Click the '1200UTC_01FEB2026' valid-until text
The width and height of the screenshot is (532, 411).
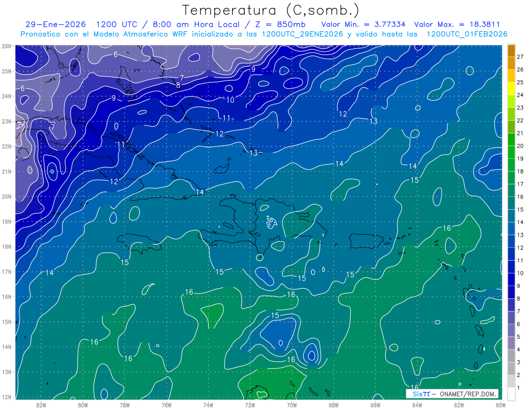pyautogui.click(x=467, y=34)
